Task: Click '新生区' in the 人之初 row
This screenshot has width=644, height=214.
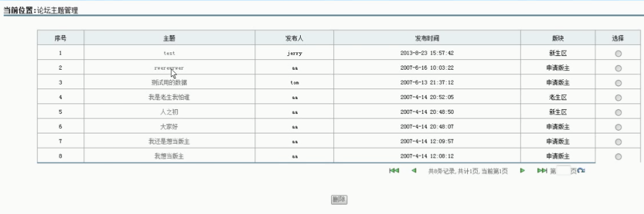Action: 558,112
